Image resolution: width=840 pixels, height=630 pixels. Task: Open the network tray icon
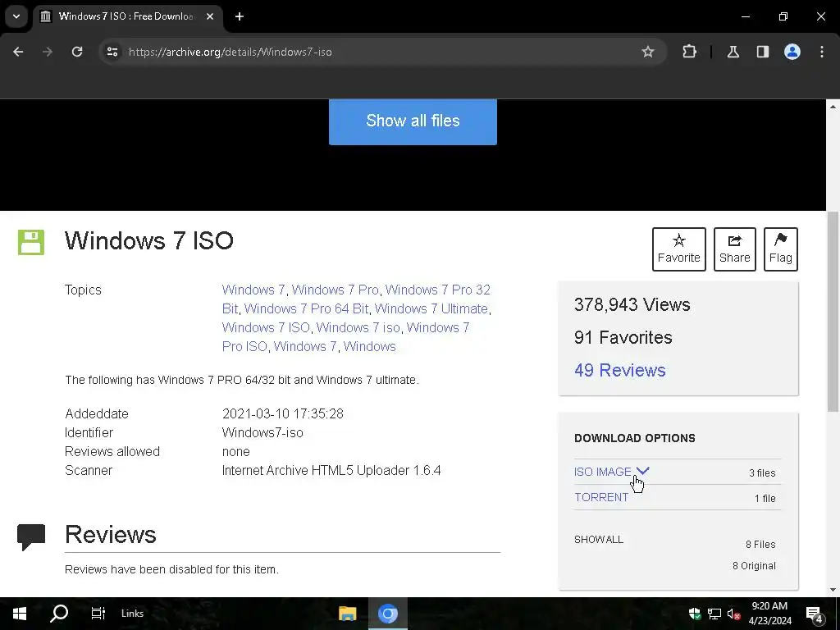tap(714, 614)
